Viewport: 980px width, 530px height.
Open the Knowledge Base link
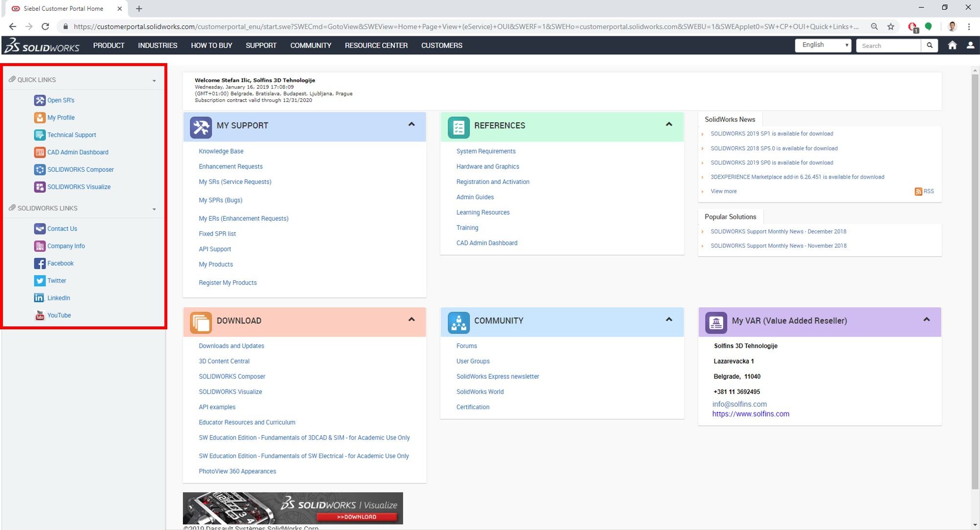(x=221, y=151)
